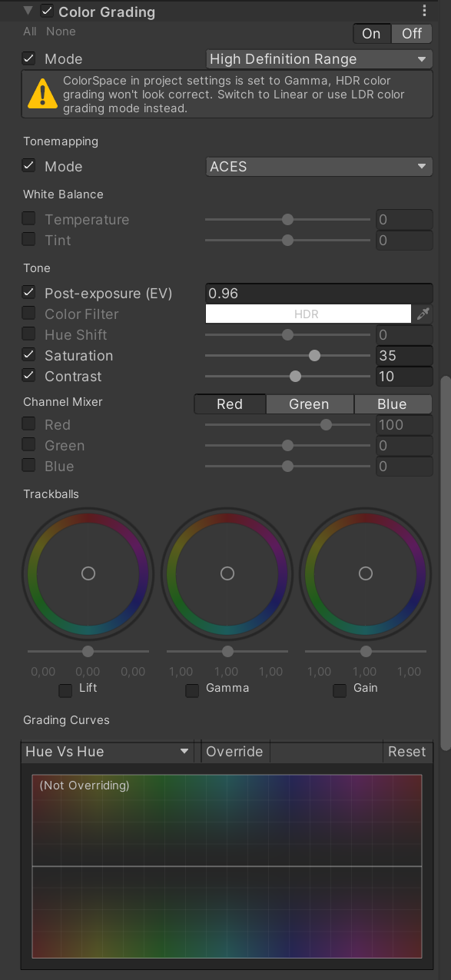The image size is (451, 980).
Task: Enable the Channel Mixer Green checkbox
Action: [28, 444]
